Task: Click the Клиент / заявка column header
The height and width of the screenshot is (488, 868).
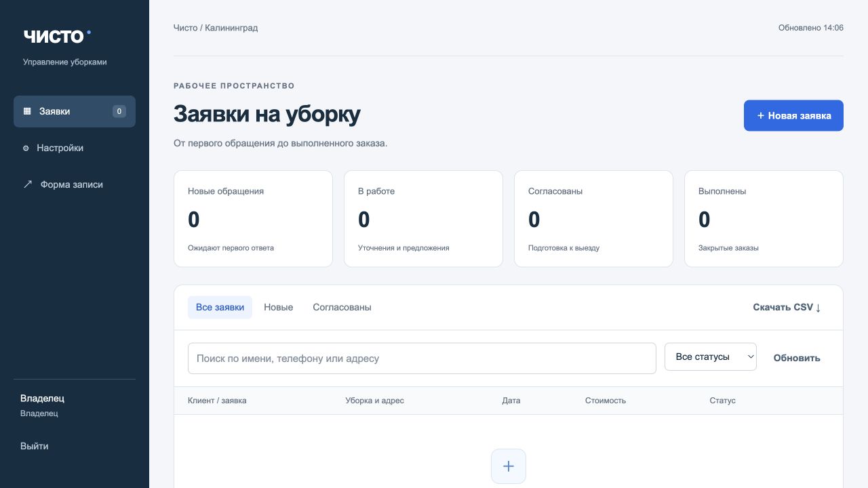Action: (217, 401)
